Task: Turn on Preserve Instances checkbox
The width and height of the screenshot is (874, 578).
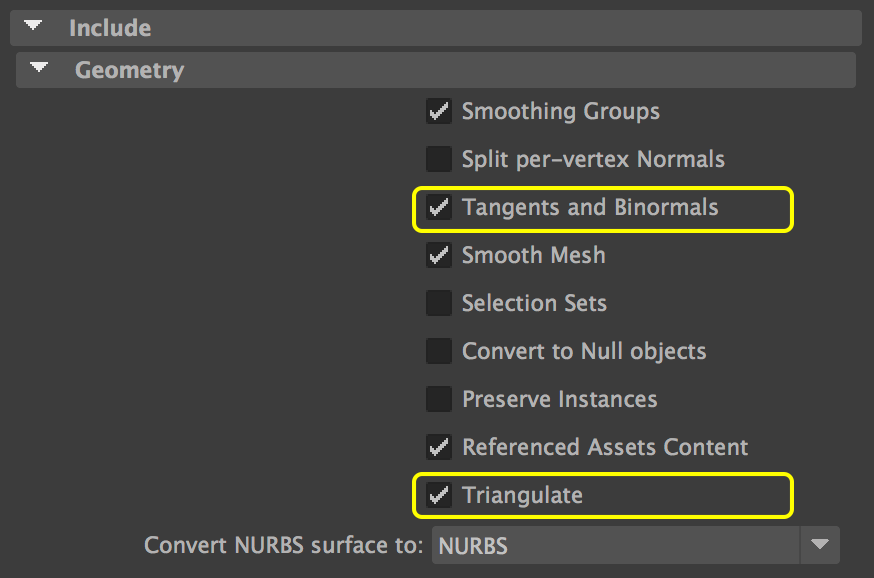Action: tap(439, 399)
